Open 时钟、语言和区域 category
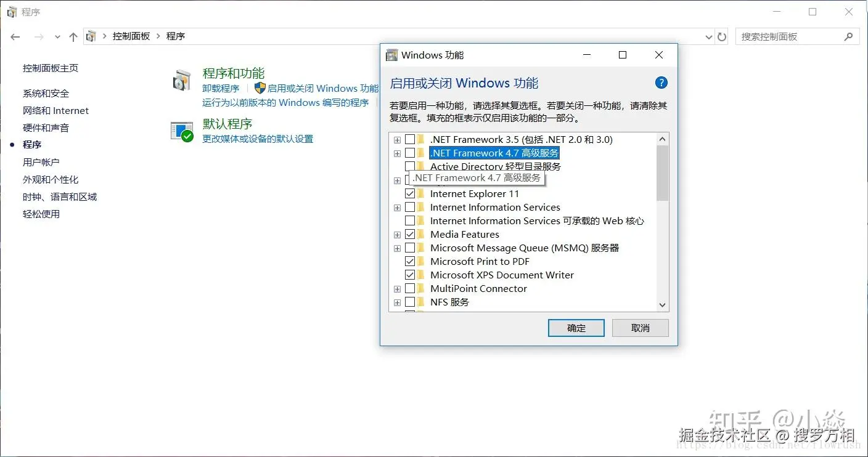Viewport: 868px width, 457px height. click(60, 197)
